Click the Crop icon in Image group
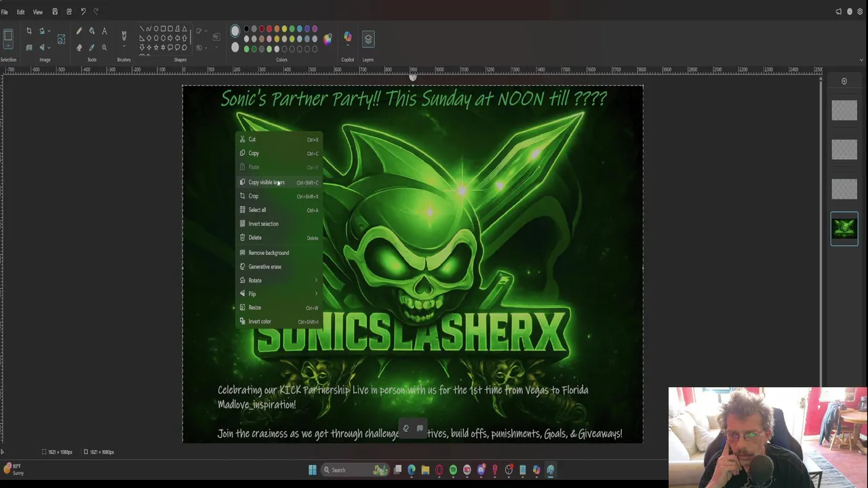The width and height of the screenshot is (868, 488). [28, 31]
